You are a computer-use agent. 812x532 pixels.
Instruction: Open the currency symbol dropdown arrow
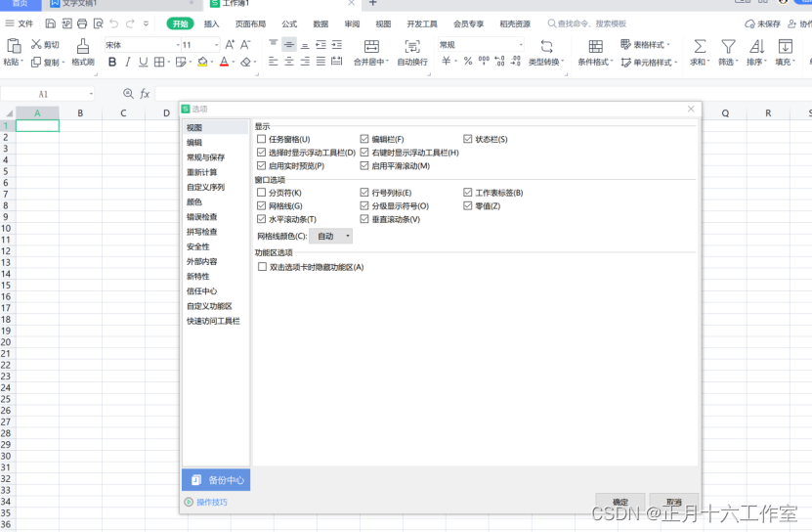coord(455,62)
